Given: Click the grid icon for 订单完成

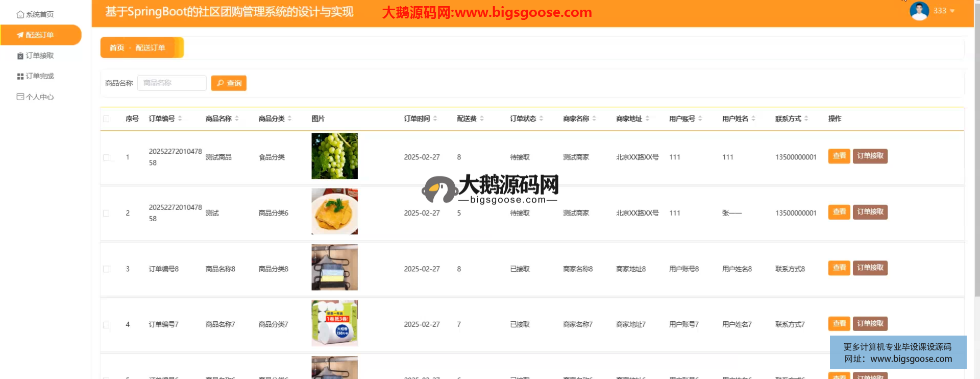Looking at the screenshot, I should (x=20, y=76).
